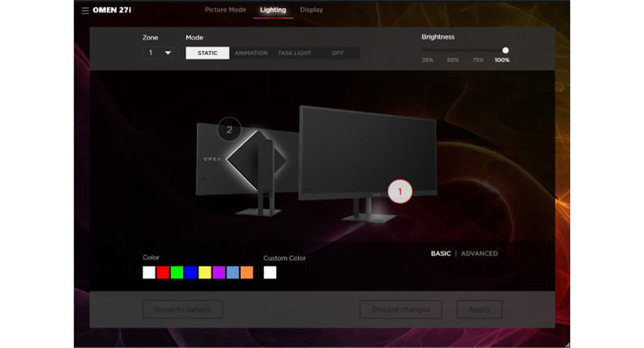The width and height of the screenshot is (644, 348).
Task: Switch to BASIC color options
Action: tap(441, 253)
